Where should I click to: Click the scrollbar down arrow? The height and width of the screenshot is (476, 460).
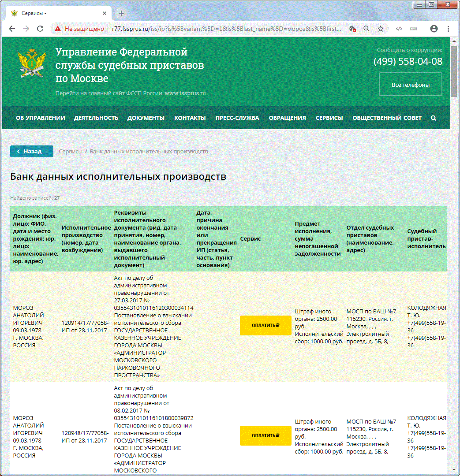[454, 470]
